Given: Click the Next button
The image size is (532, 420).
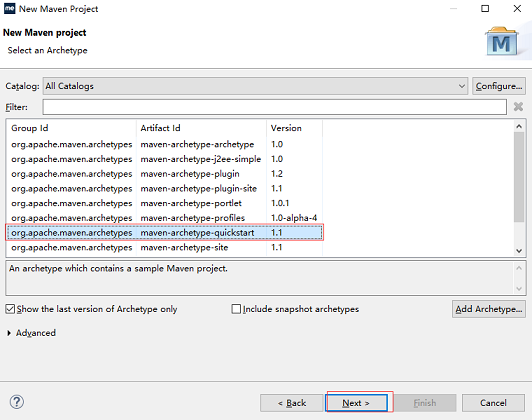Looking at the screenshot, I should [356, 403].
